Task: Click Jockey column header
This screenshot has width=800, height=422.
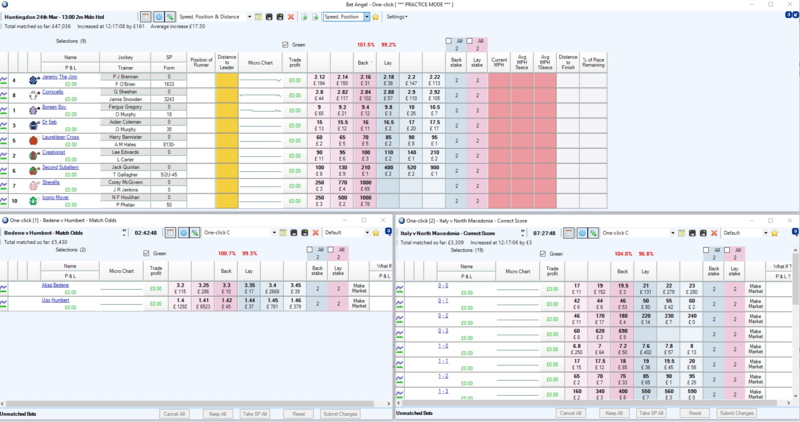Action: pos(126,57)
